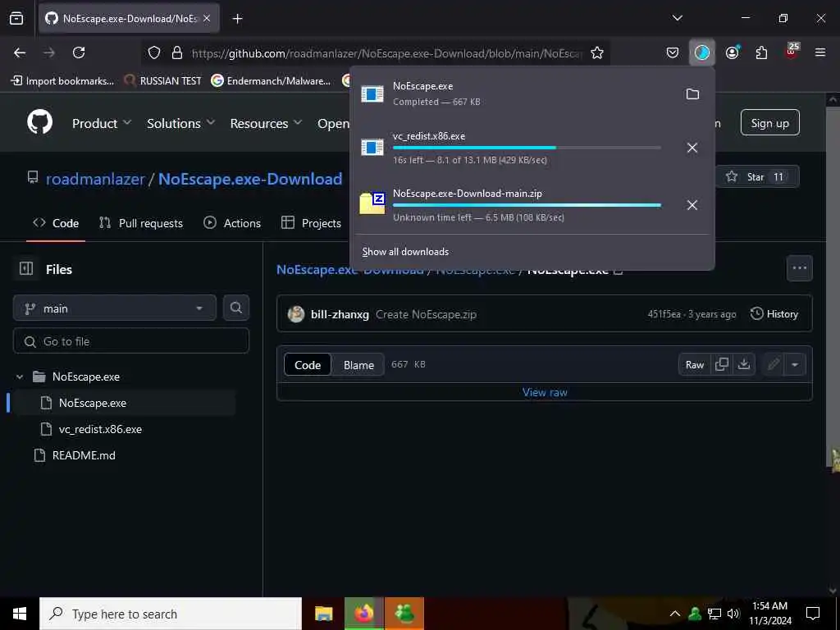Switch to Blame view

click(358, 365)
